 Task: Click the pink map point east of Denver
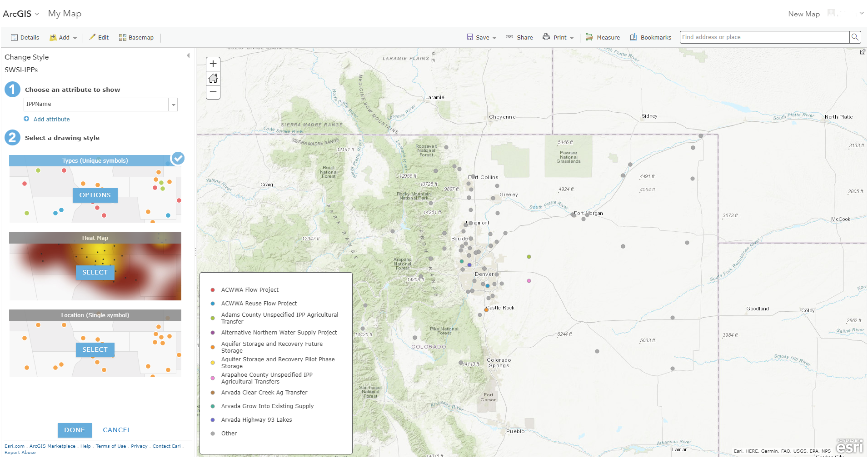[529, 281]
